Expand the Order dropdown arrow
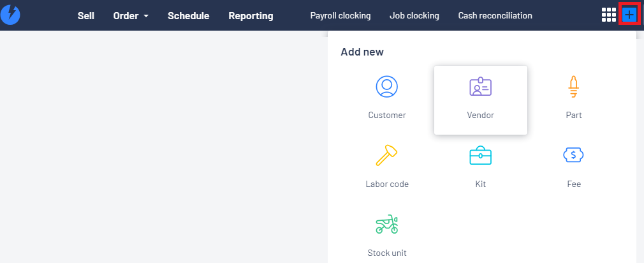 146,16
